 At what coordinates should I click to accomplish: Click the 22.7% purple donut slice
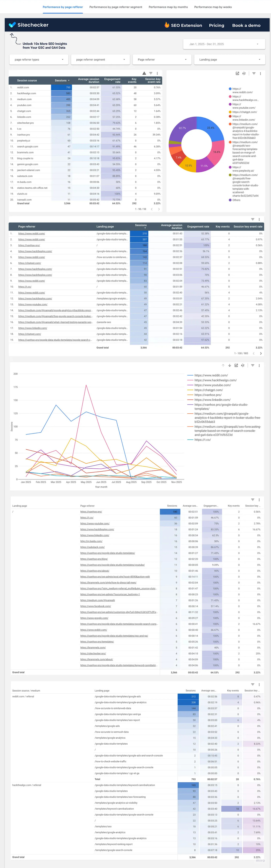click(182, 128)
